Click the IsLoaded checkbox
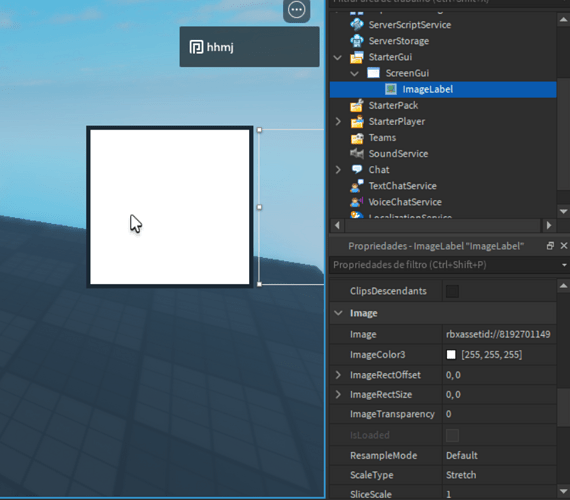 click(452, 435)
